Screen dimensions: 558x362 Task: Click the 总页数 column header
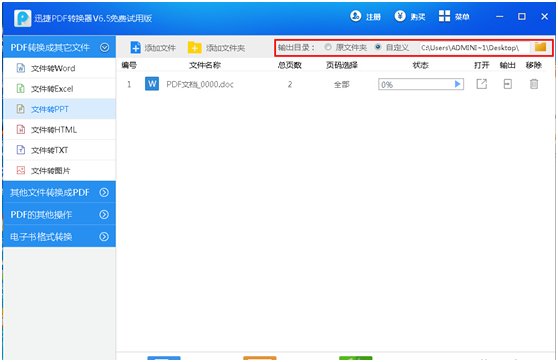[290, 65]
